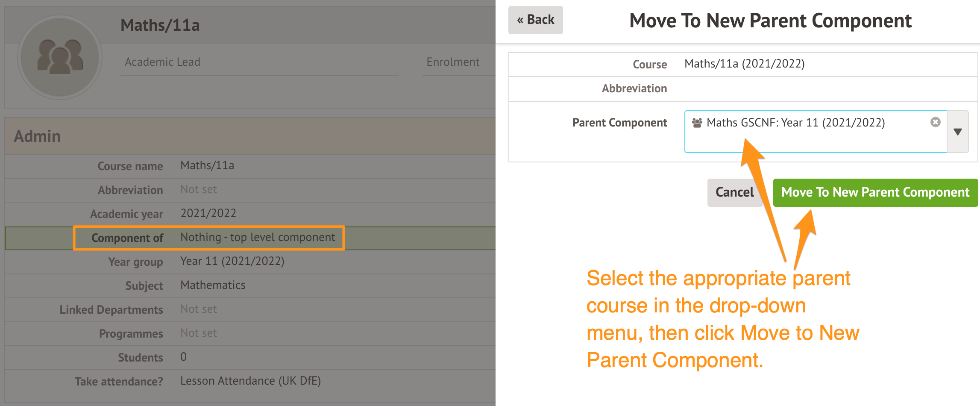980x406 pixels.
Task: Click the Mathematics subject value
Action: click(x=213, y=285)
